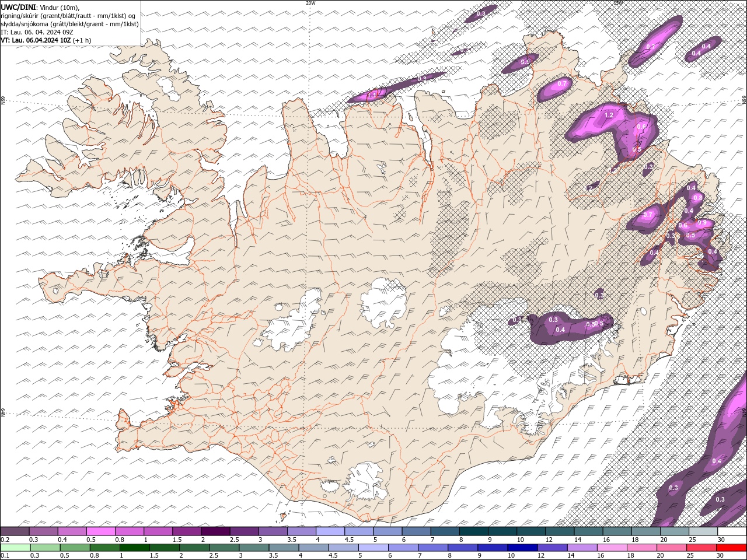Select bright red lower legend swatch after 30

(732, 548)
